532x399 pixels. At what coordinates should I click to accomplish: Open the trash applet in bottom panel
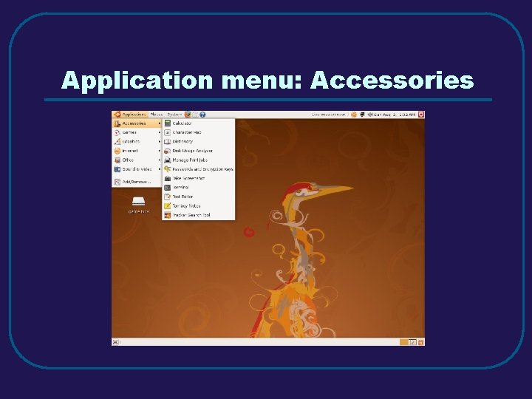point(421,342)
